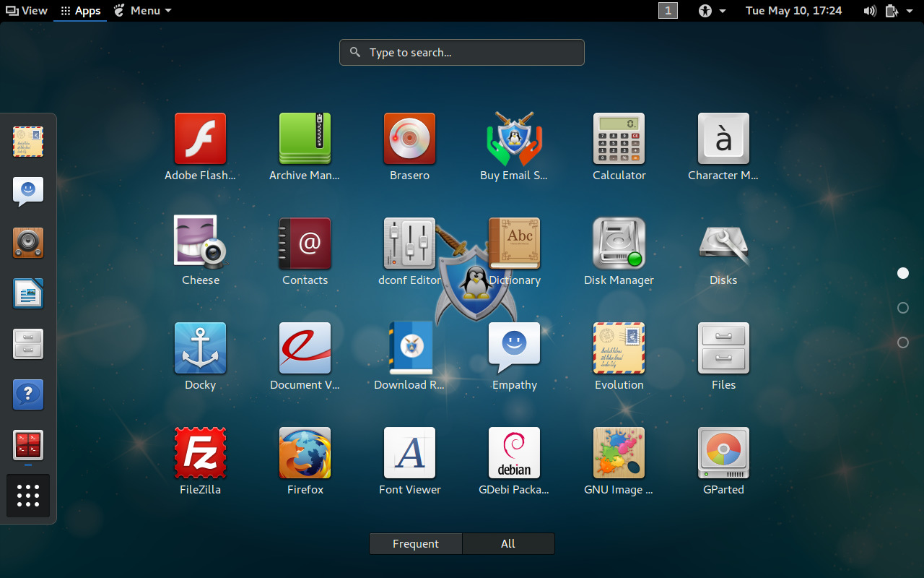
Task: Launch Font Viewer
Action: tap(409, 453)
